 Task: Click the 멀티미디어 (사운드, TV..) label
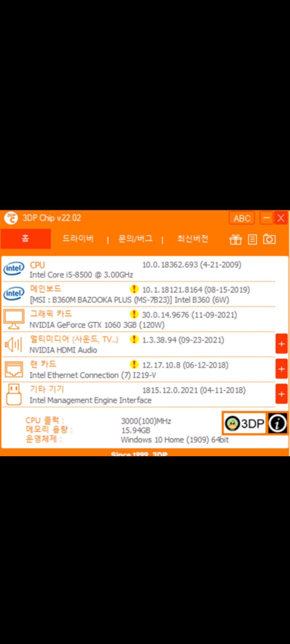click(x=74, y=339)
